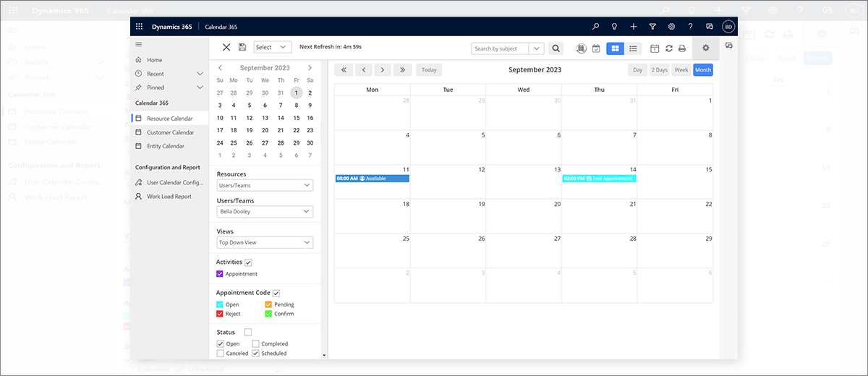Uncheck the orange Pending checkbox
Screen dimensions: 868x376
coord(268,304)
